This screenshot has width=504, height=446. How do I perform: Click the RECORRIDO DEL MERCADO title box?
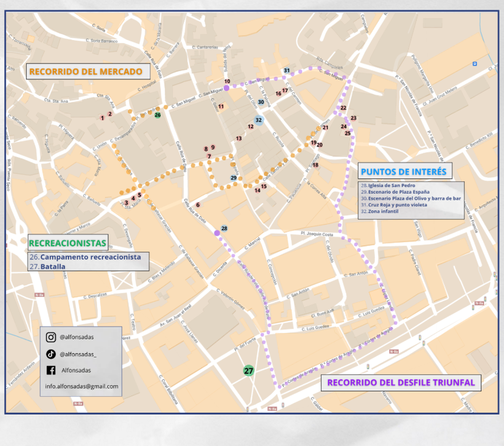click(88, 71)
